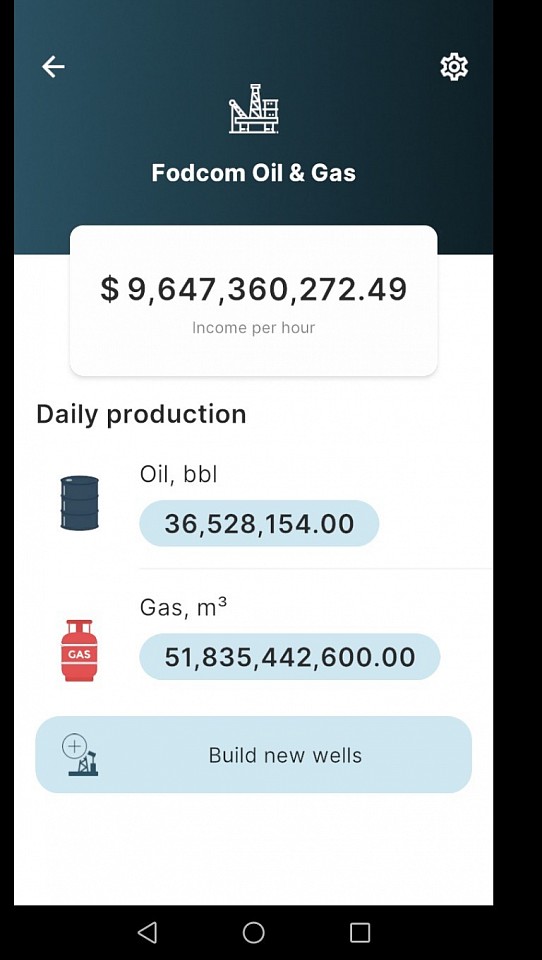
Task: Select the red gas cylinder icon
Action: tap(79, 650)
